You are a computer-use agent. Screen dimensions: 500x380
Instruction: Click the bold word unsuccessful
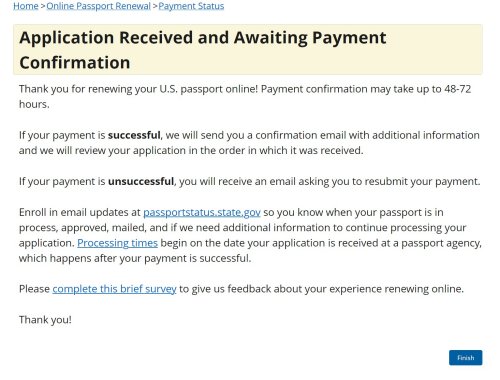pyautogui.click(x=141, y=181)
